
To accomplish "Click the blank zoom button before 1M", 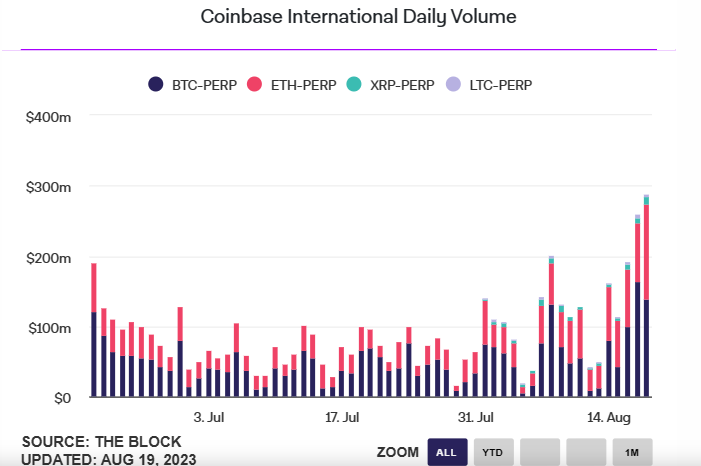I will (586, 452).
